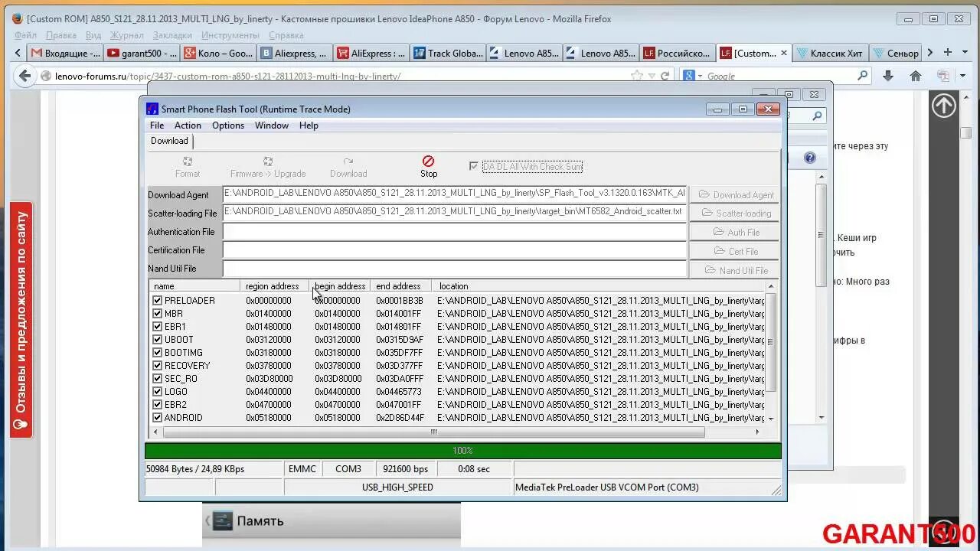Click the Nand Util File button
980x551 pixels.
click(x=736, y=270)
